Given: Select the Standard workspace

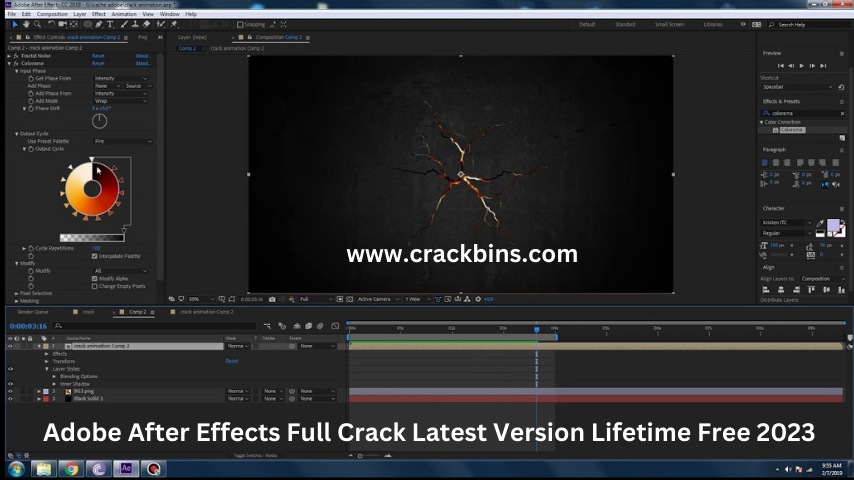Looking at the screenshot, I should click(625, 25).
